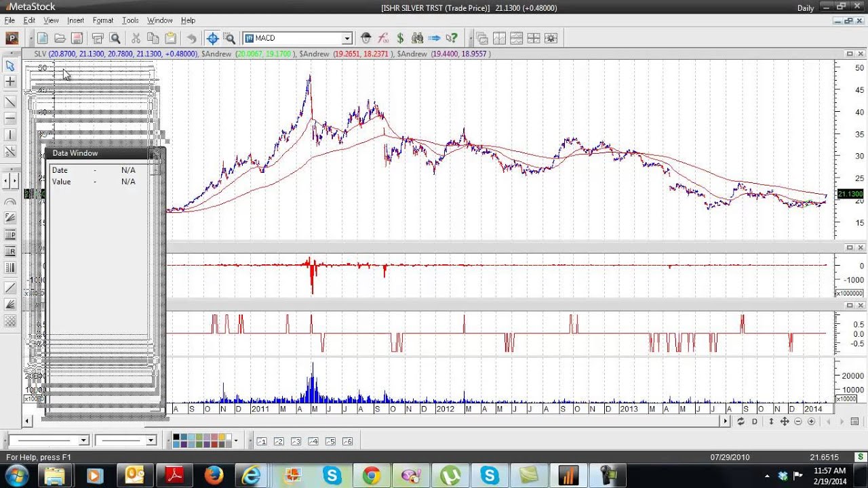The width and height of the screenshot is (868, 488).
Task: Switch to chart template button 5
Action: point(330,441)
